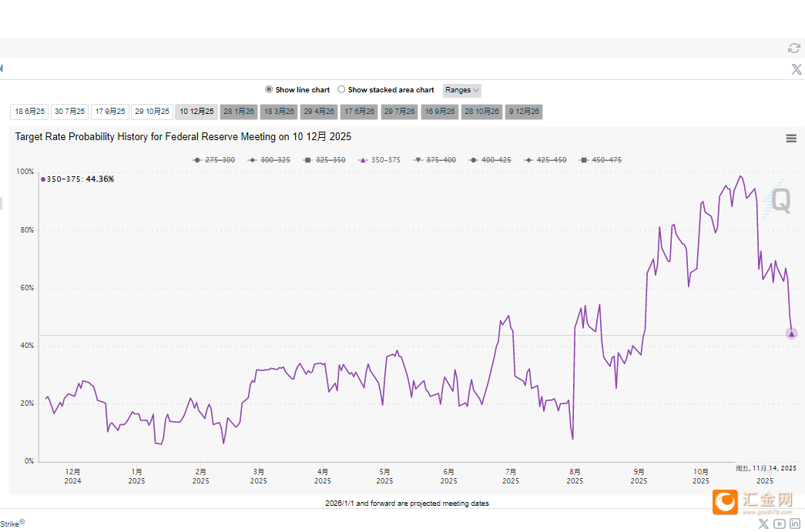Toggle the 275-300 legend series

click(214, 160)
